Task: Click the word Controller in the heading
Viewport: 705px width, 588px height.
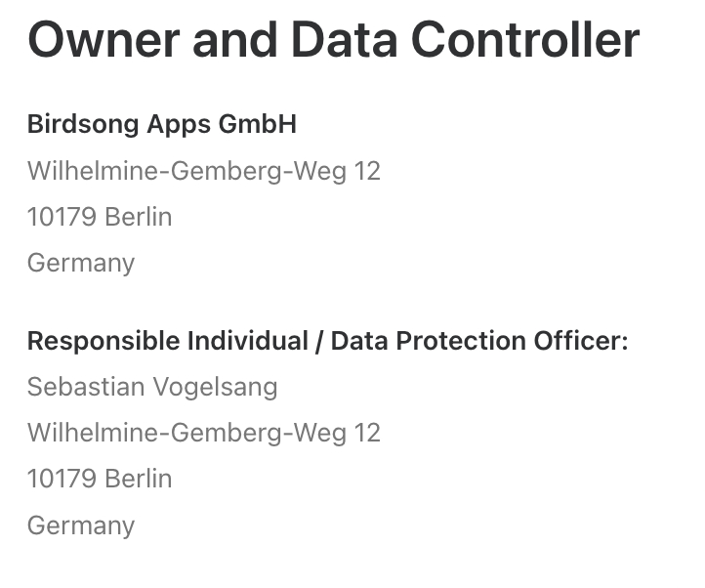Action: [x=525, y=40]
